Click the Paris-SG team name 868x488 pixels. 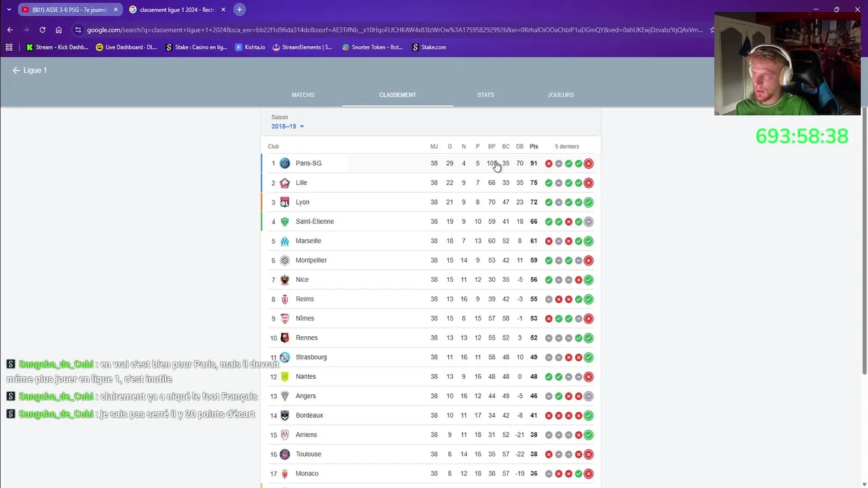[x=309, y=163]
